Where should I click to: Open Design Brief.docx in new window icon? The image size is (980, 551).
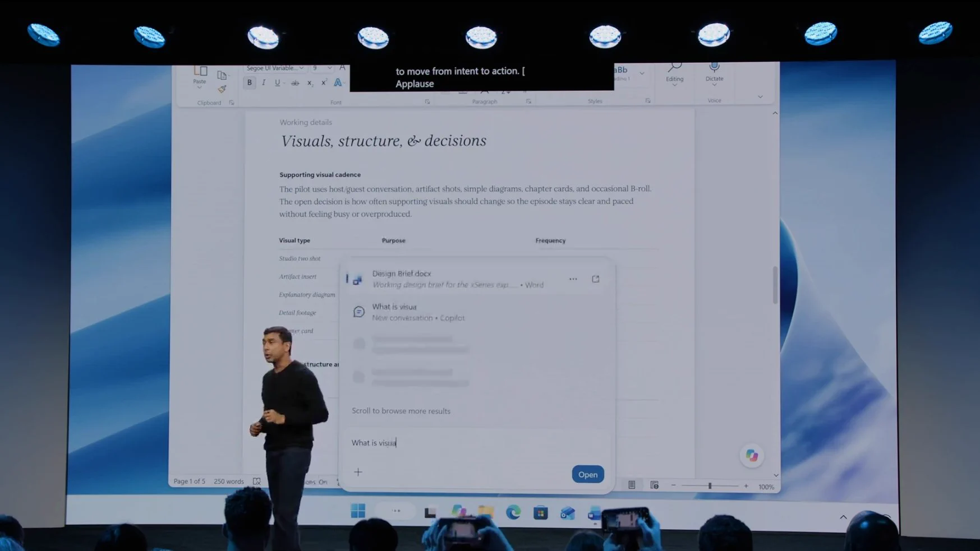(596, 279)
